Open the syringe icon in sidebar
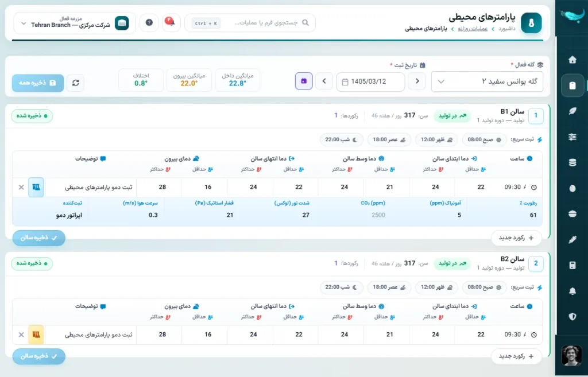The image size is (588, 377). pos(572,239)
